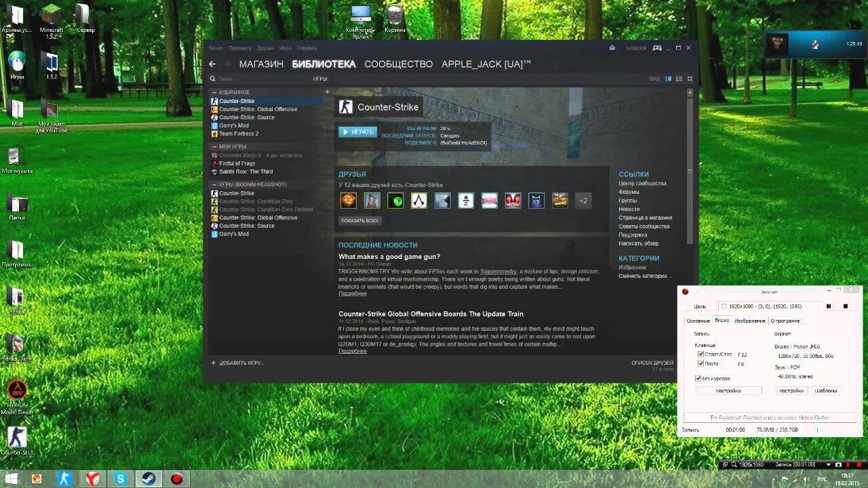Open the Steam inbox envelope icon
Image resolution: width=868 pixels, height=488 pixels.
point(612,48)
